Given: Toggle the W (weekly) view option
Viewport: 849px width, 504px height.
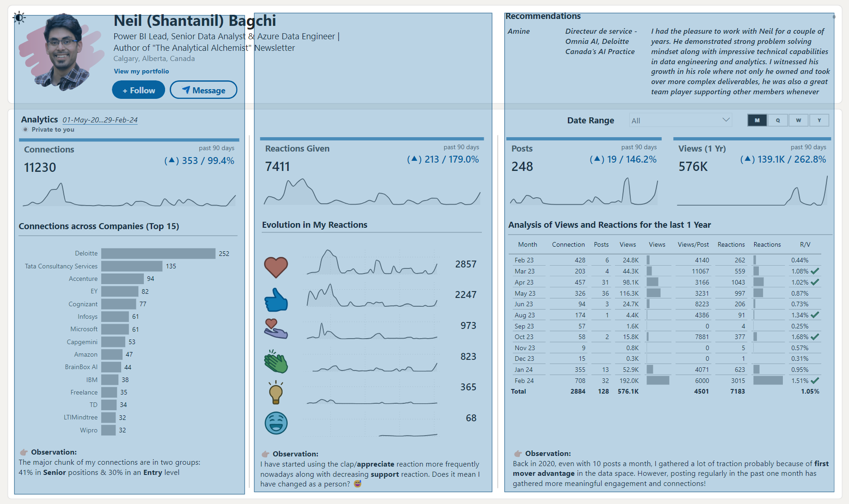Looking at the screenshot, I should 799,120.
